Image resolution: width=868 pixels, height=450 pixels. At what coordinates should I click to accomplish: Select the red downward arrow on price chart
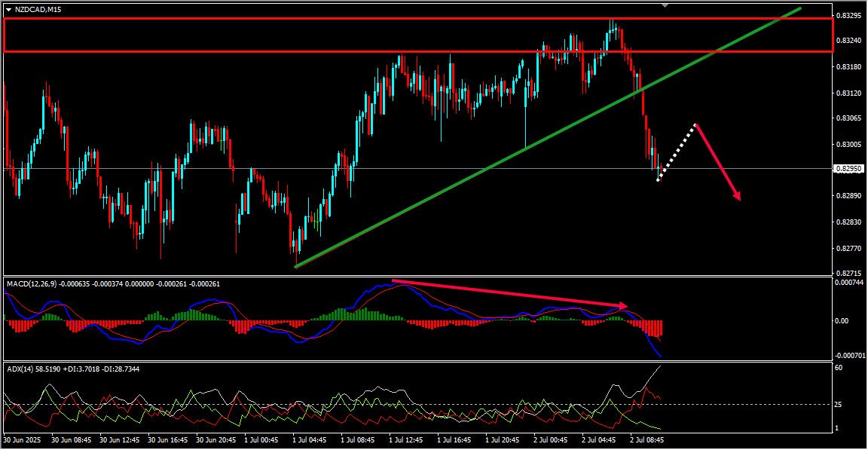(x=717, y=162)
